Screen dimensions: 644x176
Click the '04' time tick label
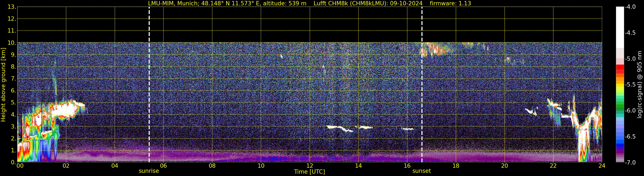click(x=115, y=166)
